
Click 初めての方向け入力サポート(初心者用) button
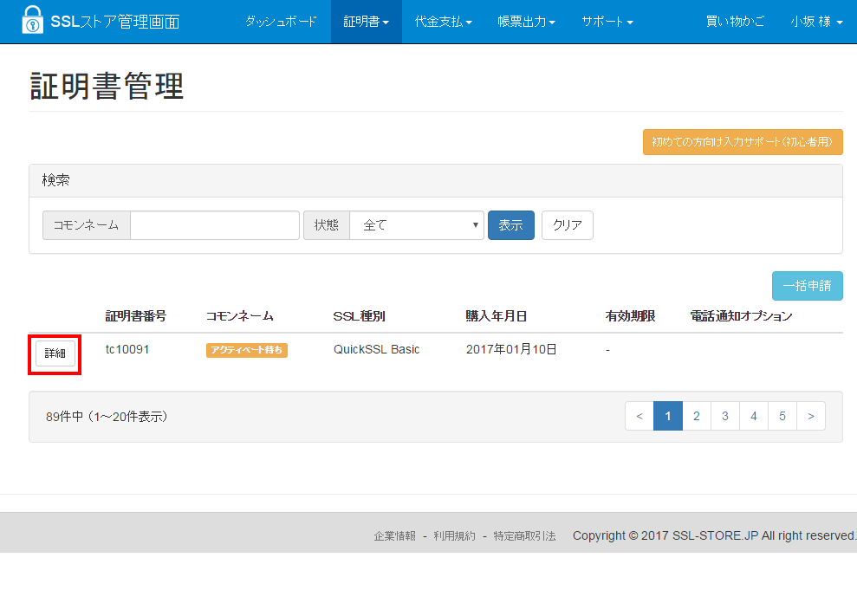(x=743, y=142)
